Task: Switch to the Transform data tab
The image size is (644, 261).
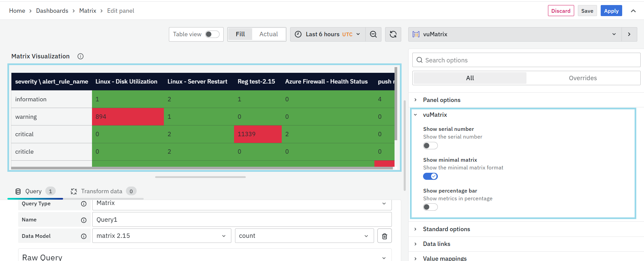Action: (102, 191)
